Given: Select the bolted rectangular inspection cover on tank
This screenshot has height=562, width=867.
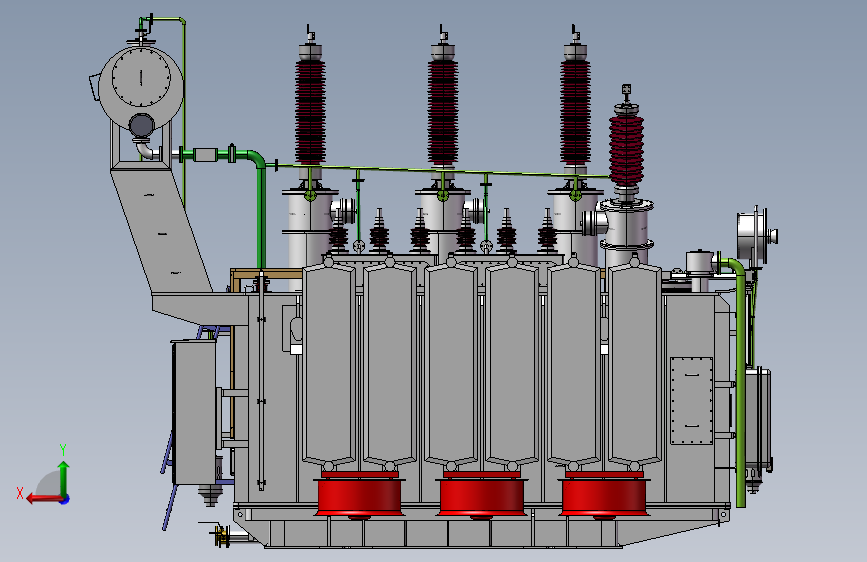Looking at the screenshot, I should 691,400.
